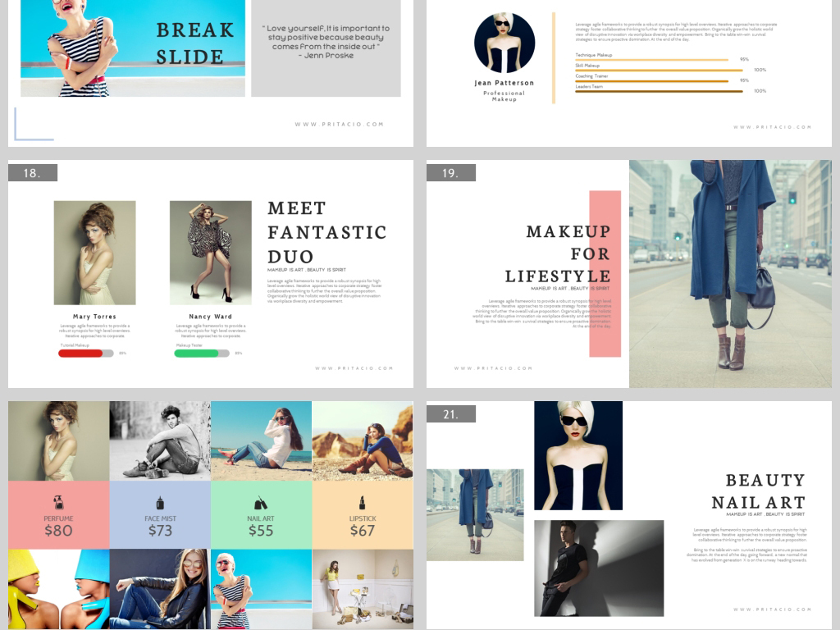Click the perfume bottle icon above PERFUME

coord(58,503)
